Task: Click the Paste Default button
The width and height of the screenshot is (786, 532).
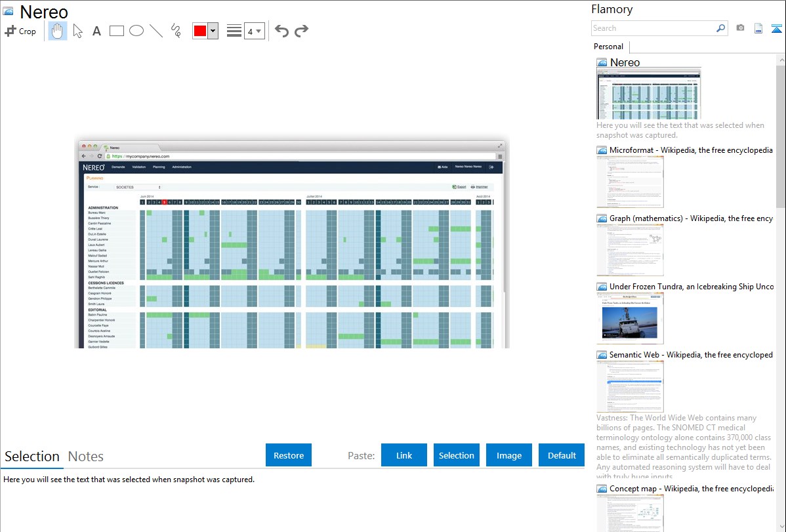Action: [x=562, y=455]
